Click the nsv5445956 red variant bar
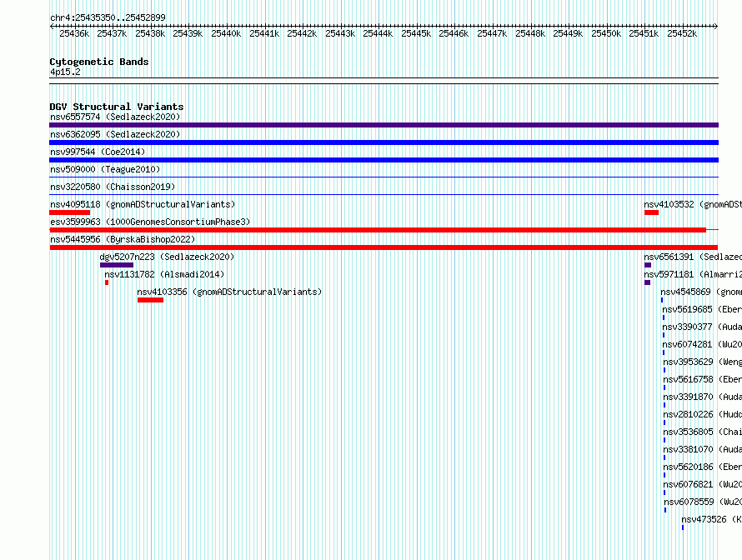Screen dimensions: 742x560 384,247
